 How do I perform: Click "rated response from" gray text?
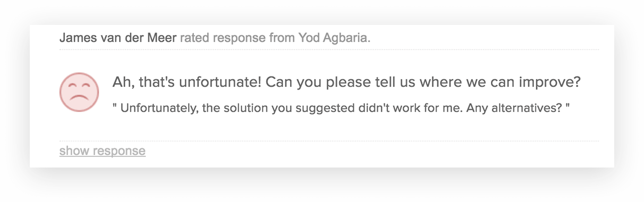coord(238,38)
